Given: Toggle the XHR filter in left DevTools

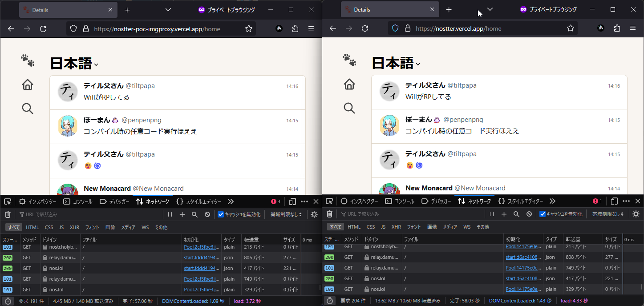Looking at the screenshot, I should click(74, 227).
